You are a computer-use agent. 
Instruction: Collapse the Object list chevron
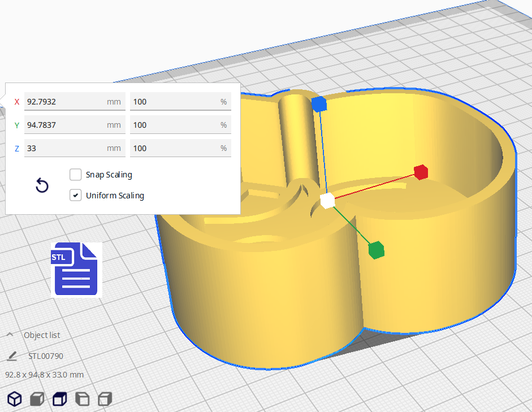click(10, 335)
